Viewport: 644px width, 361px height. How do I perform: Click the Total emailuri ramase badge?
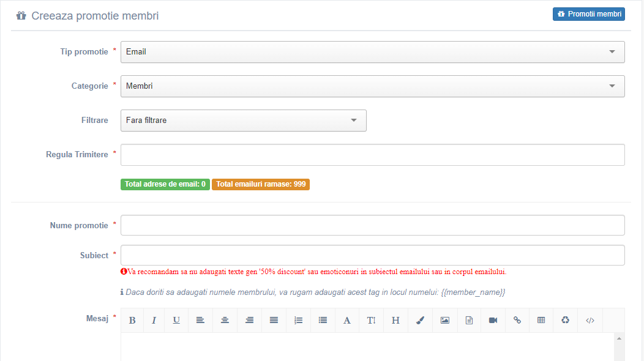click(x=261, y=184)
